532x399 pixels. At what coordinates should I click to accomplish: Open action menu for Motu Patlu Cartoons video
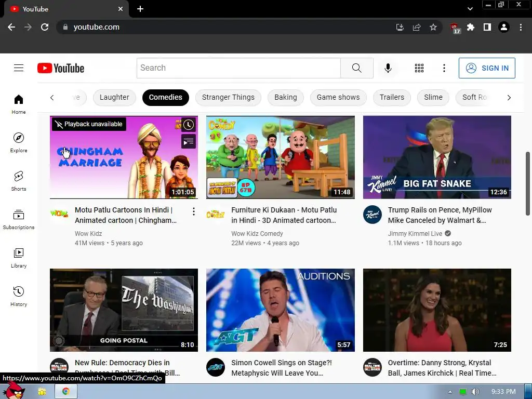(193, 211)
